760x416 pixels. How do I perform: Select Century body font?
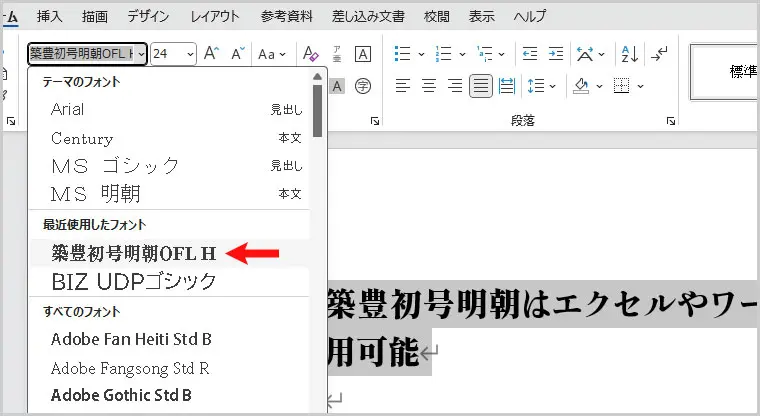170,139
